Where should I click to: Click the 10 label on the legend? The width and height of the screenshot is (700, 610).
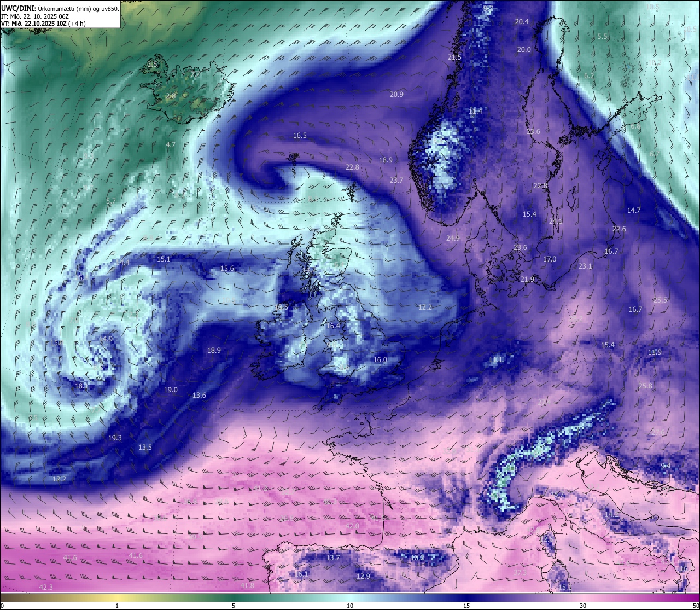click(349, 606)
